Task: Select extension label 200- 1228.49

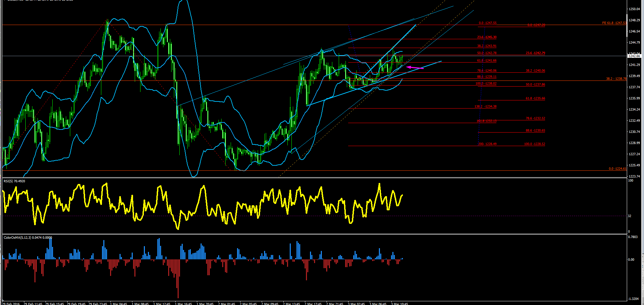Action: coord(487,144)
